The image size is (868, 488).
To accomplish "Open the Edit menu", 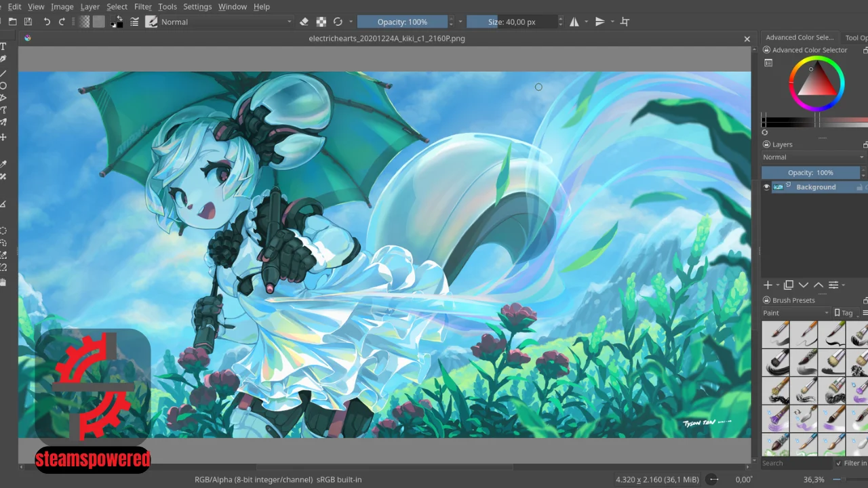I will tap(14, 6).
